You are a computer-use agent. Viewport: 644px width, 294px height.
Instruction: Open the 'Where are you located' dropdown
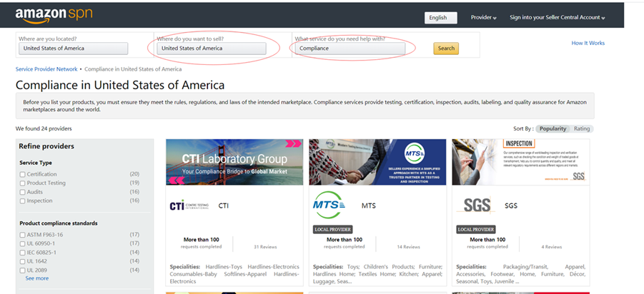coord(73,49)
